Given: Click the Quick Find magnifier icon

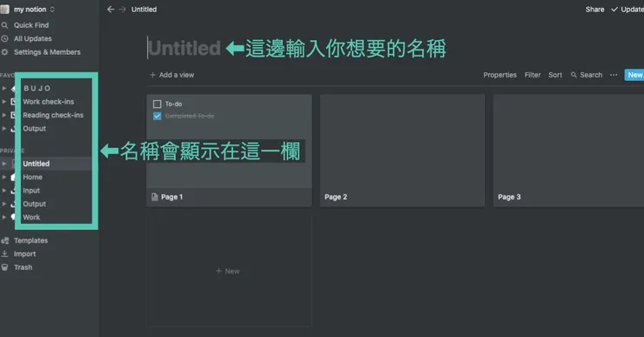Looking at the screenshot, I should click(x=4, y=25).
